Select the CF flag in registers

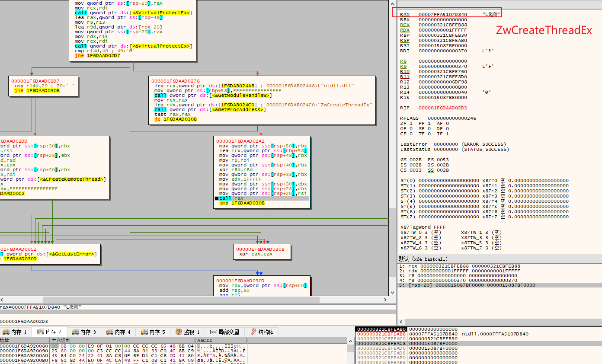[407, 134]
